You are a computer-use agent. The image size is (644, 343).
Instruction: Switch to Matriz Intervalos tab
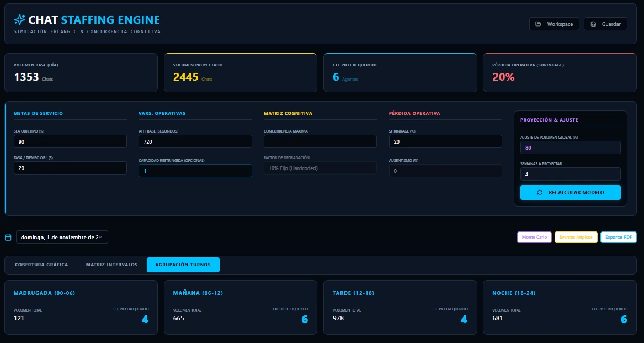coord(111,265)
